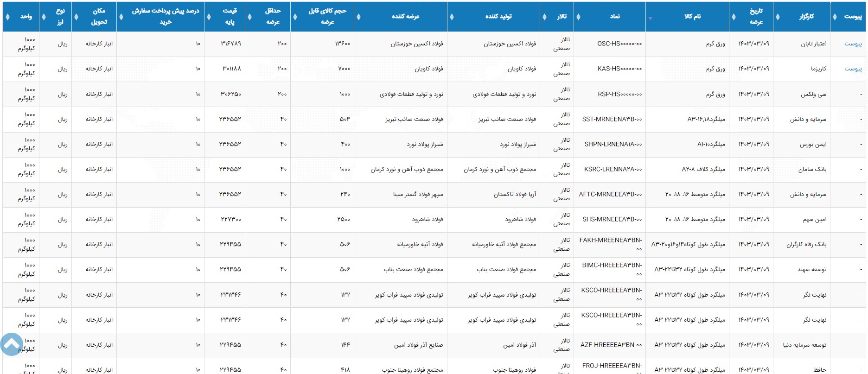Viewport: 868px width, 374px height.
Task: Sort by واحد column sort arrows
Action: tap(7, 17)
